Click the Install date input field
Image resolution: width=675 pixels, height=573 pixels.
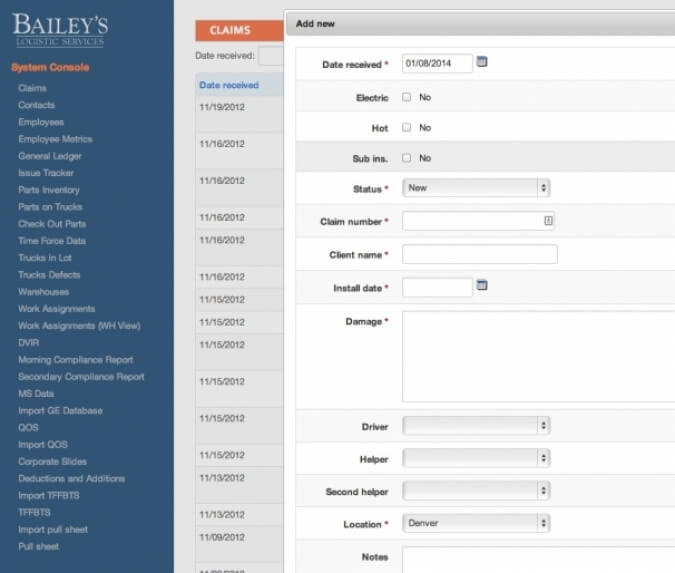click(x=437, y=288)
